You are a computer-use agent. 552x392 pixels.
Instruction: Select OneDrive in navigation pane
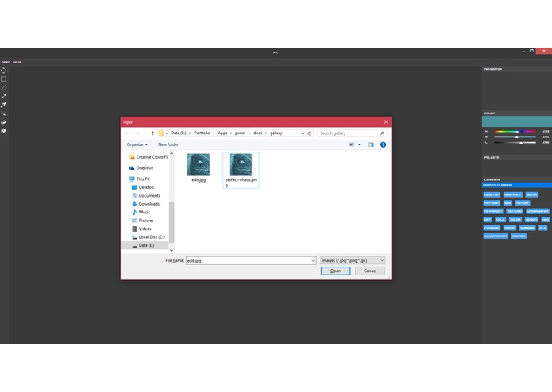click(141, 168)
